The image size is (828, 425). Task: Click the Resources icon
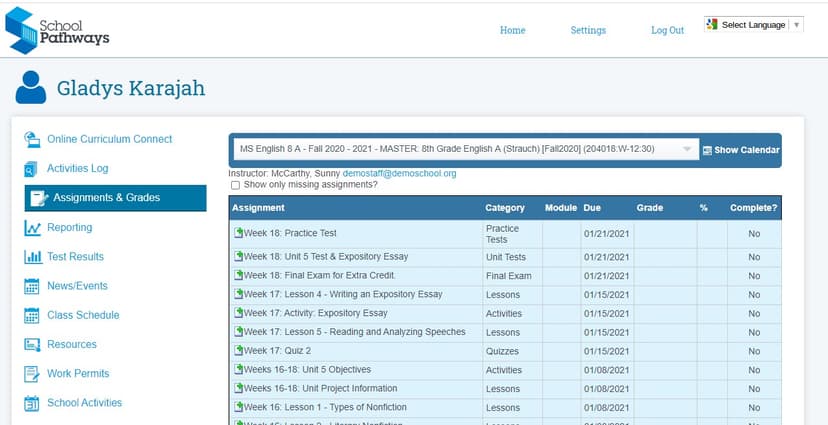(32, 345)
